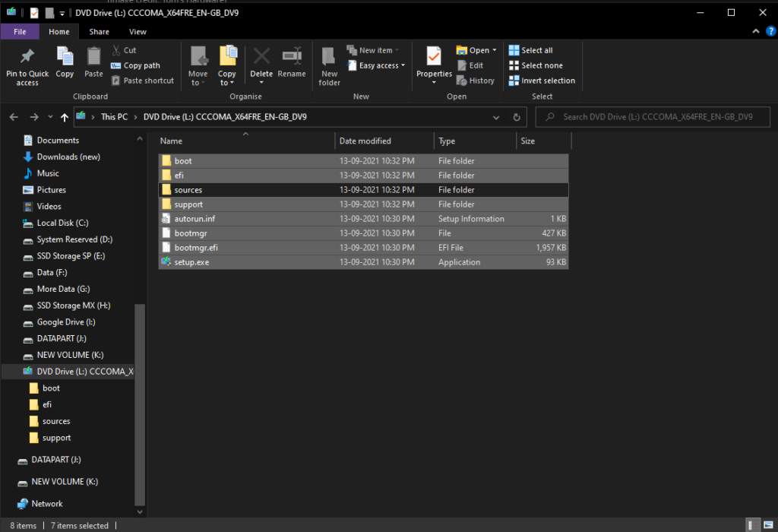Viewport: 778px width, 532px height.
Task: Pin the selection to Quick access
Action: [x=27, y=65]
